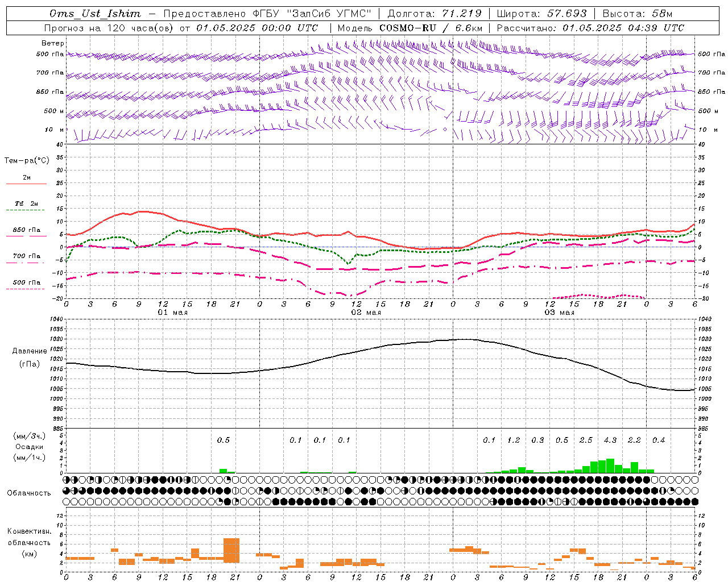Click the Давление pressure panel label

click(30, 351)
